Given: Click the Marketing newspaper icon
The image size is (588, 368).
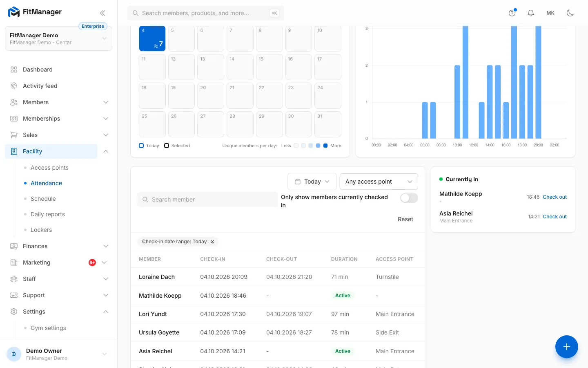Looking at the screenshot, I should pyautogui.click(x=14, y=263).
